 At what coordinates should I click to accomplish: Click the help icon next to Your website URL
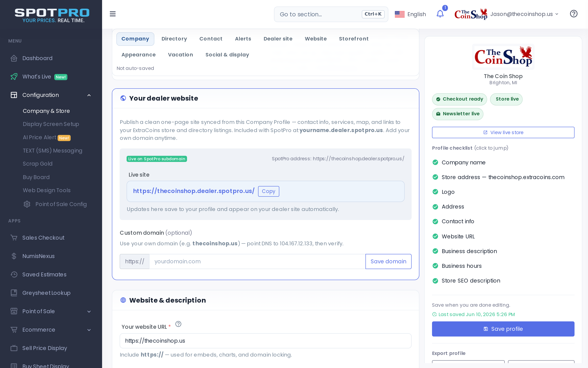(x=178, y=324)
